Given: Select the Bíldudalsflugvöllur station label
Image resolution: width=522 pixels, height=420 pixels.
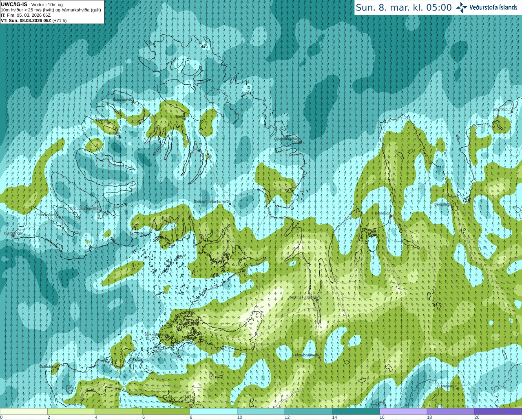Looking at the screenshot, I should (x=85, y=208).
